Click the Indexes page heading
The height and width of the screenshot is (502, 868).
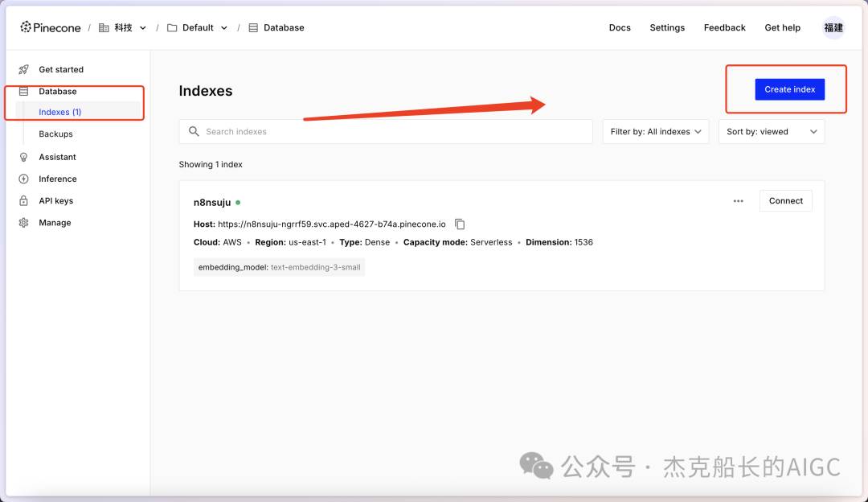(206, 91)
